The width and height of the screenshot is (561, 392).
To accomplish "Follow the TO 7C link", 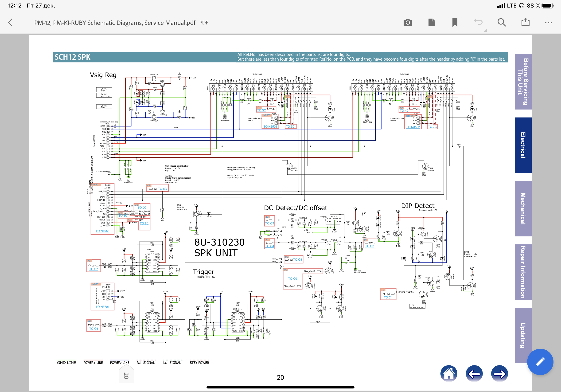I will [432, 127].
